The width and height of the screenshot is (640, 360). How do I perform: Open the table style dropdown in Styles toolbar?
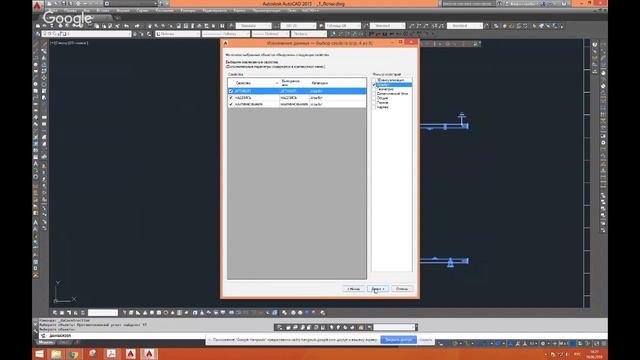[x=342, y=26]
